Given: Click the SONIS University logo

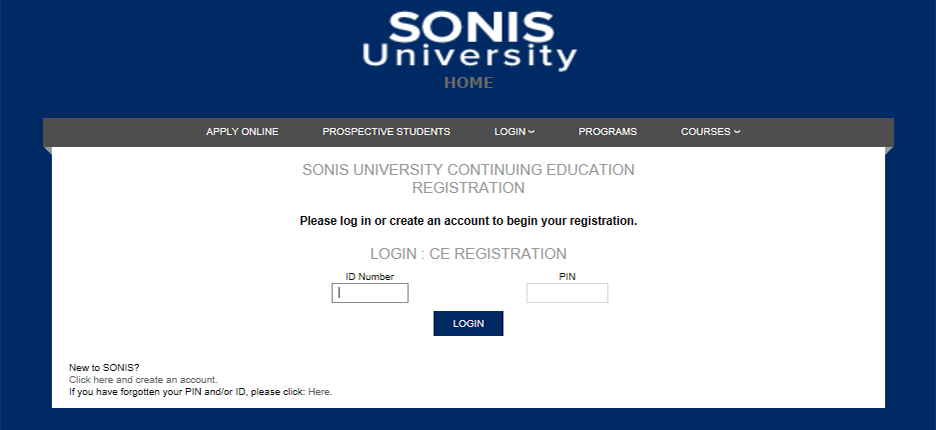Looking at the screenshot, I should pyautogui.click(x=469, y=40).
